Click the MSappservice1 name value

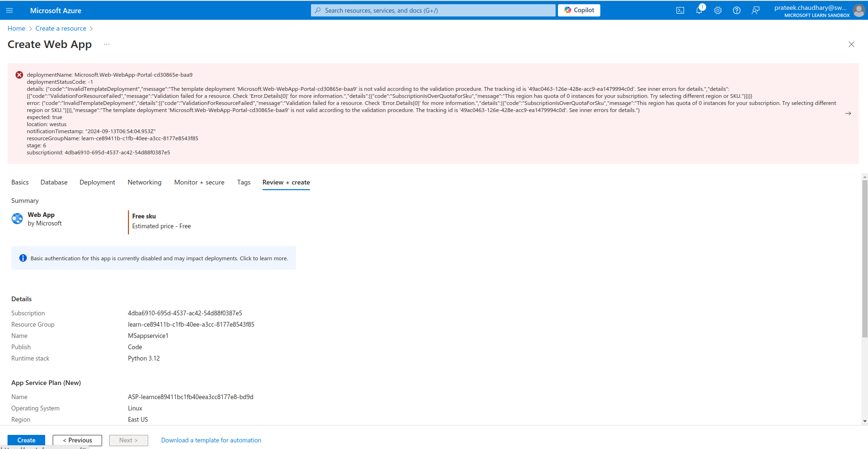148,336
